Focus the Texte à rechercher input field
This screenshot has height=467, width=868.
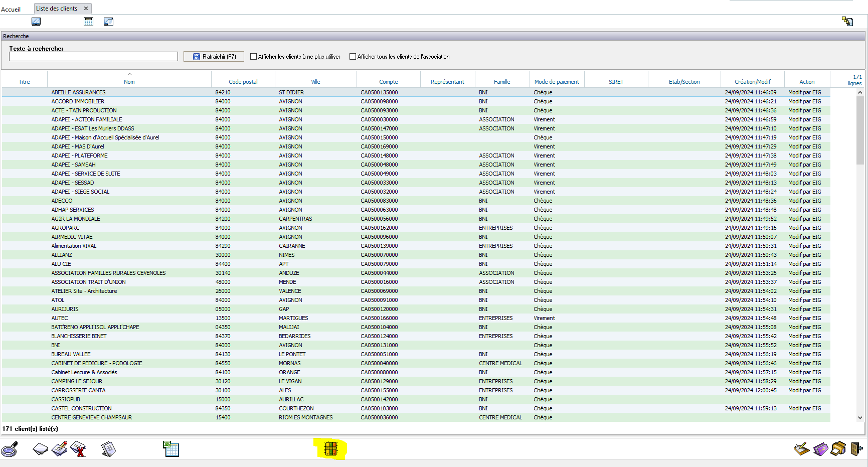[x=93, y=57]
